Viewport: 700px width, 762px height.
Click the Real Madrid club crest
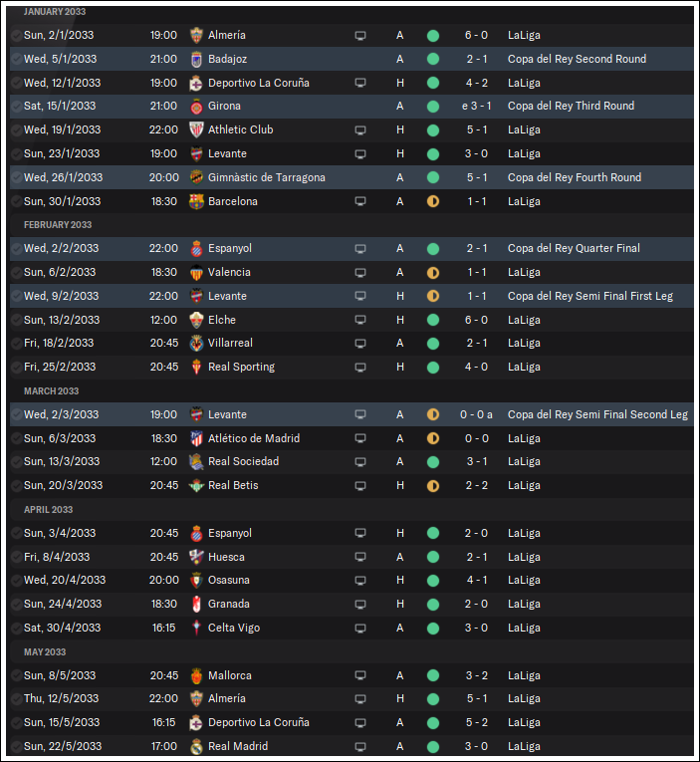196,746
